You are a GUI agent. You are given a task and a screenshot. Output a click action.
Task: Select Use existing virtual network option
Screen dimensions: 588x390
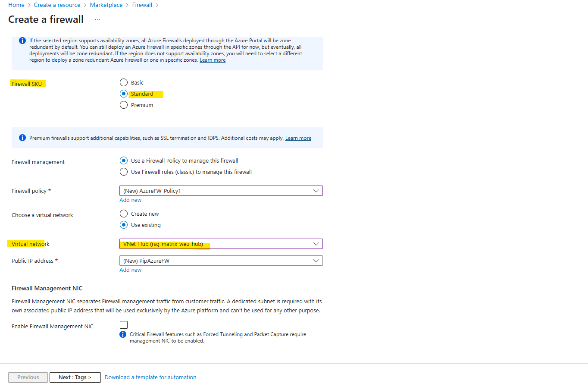(x=124, y=225)
